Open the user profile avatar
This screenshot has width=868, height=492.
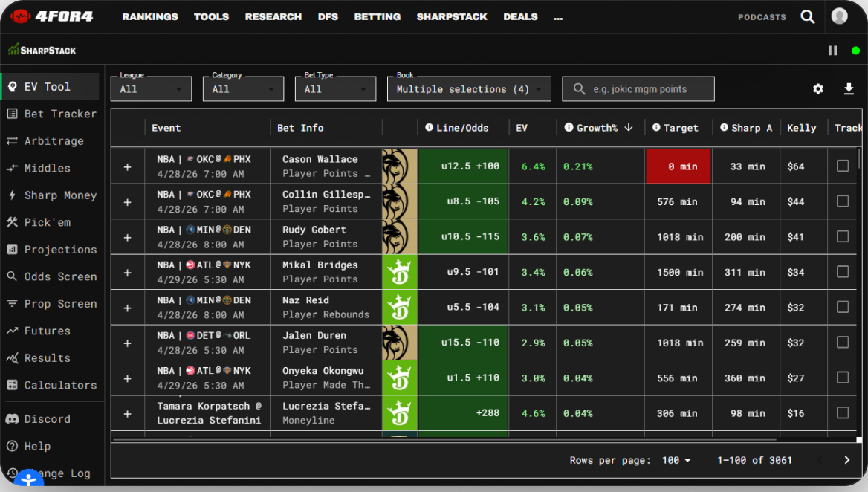pyautogui.click(x=839, y=16)
